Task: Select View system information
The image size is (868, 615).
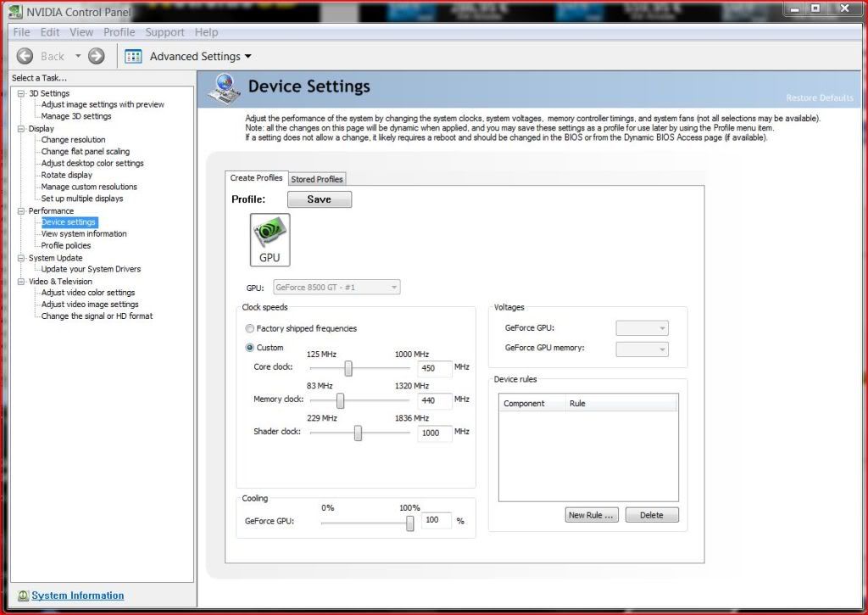Action: 84,234
